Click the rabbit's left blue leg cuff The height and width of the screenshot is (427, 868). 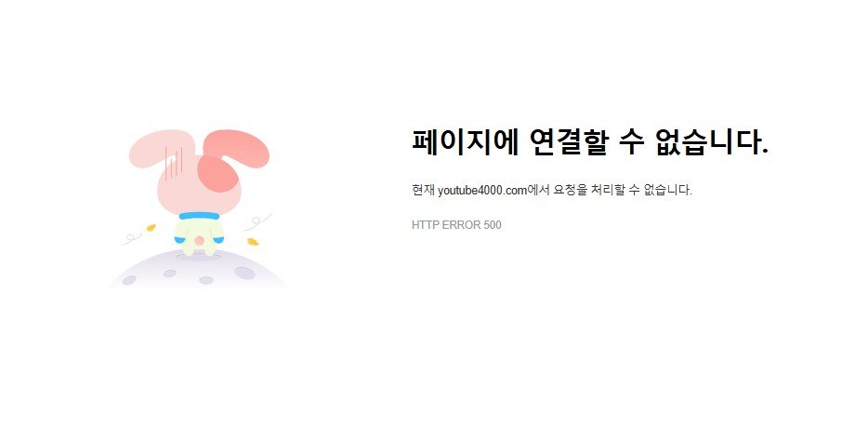point(181,240)
